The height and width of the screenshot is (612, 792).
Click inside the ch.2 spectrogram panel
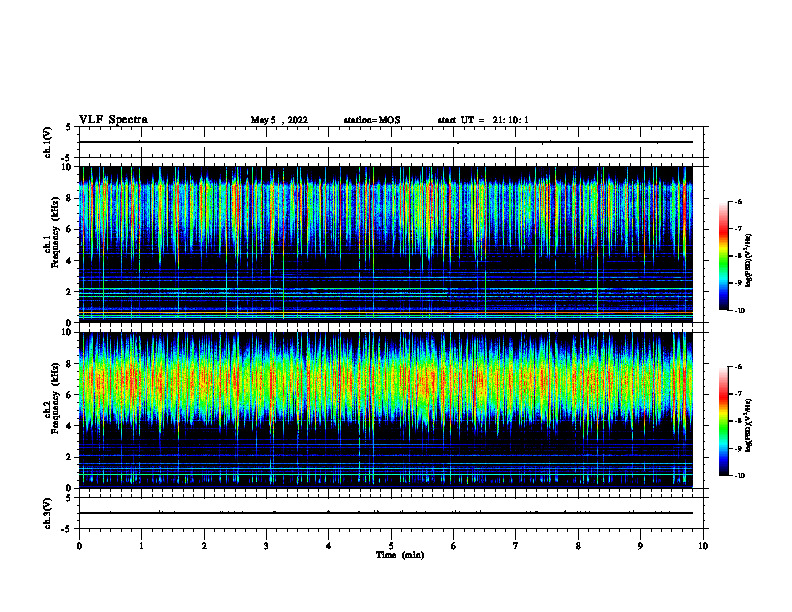386,410
